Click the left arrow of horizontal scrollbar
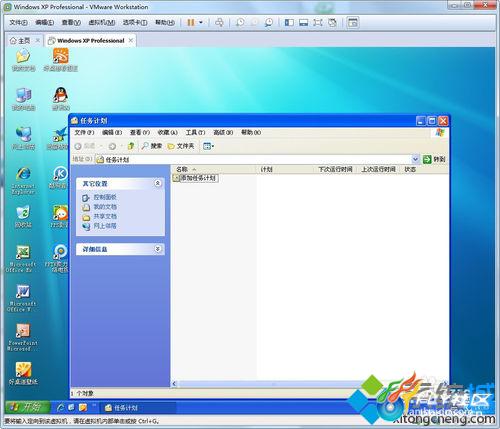The height and width of the screenshot is (429, 500). pyautogui.click(x=174, y=384)
